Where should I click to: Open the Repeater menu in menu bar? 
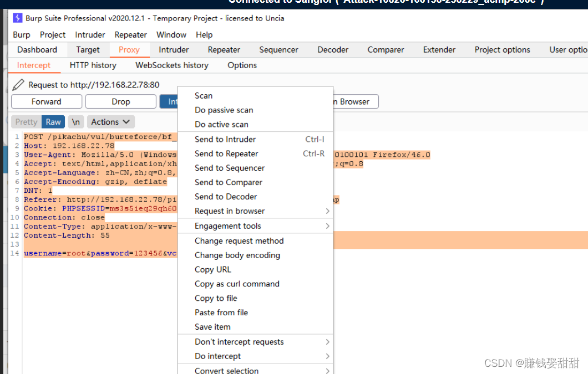130,35
